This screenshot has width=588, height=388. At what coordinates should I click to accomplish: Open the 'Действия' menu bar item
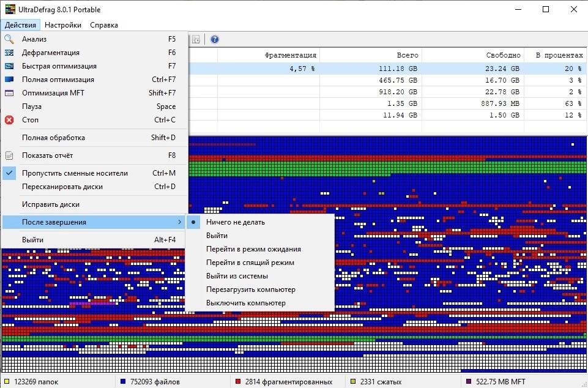(x=21, y=25)
